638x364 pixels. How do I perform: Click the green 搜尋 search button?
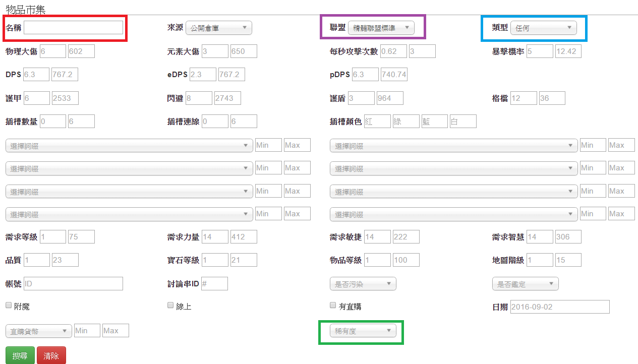pyautogui.click(x=20, y=355)
